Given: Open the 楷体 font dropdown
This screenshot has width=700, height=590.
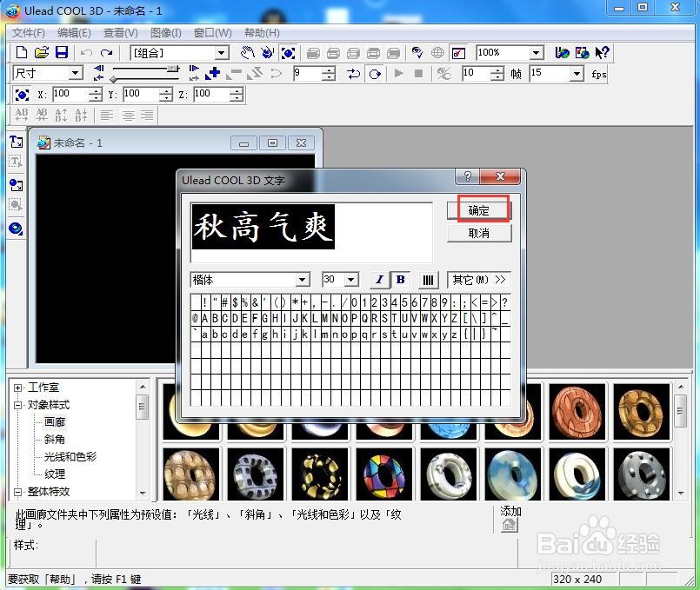Looking at the screenshot, I should 303,280.
